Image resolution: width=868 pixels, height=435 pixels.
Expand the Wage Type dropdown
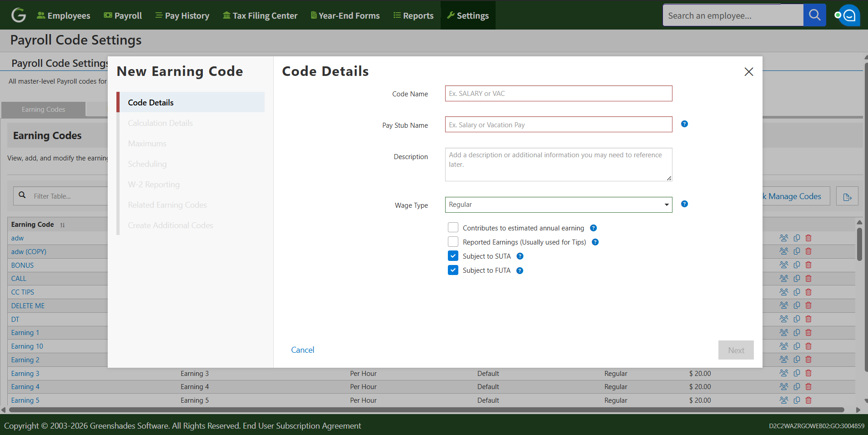(x=558, y=205)
